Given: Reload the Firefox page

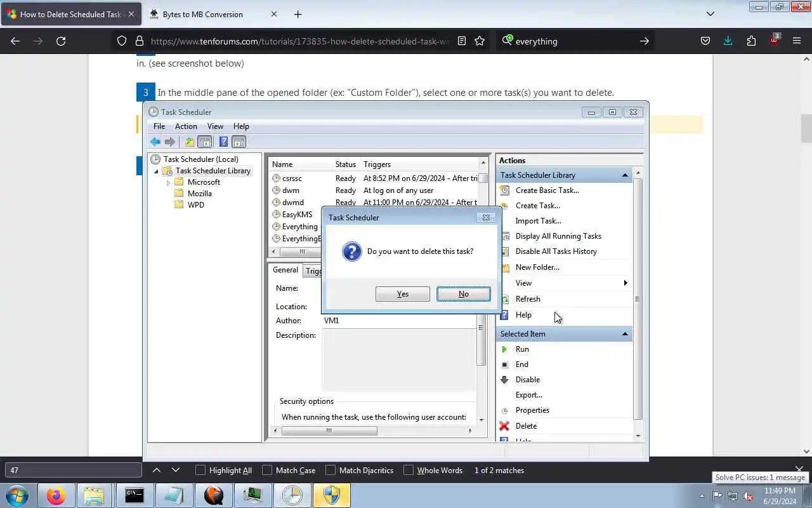Looking at the screenshot, I should pos(61,41).
